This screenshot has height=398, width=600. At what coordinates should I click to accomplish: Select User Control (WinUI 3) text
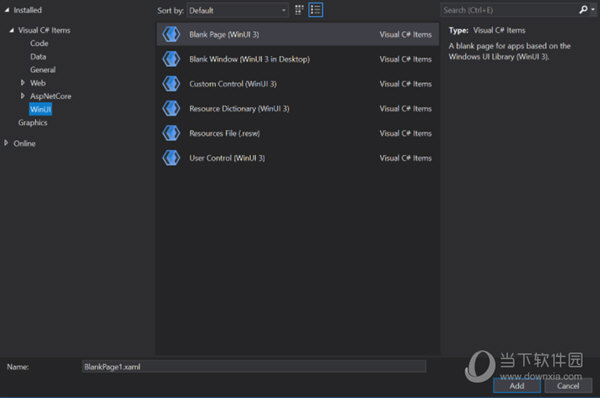pyautogui.click(x=227, y=158)
